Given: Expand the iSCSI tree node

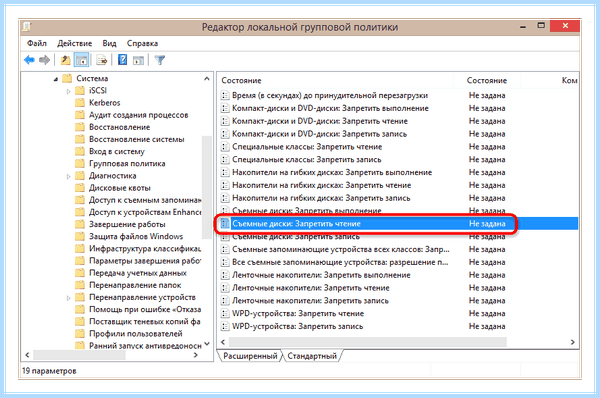Looking at the screenshot, I should click(68, 91).
